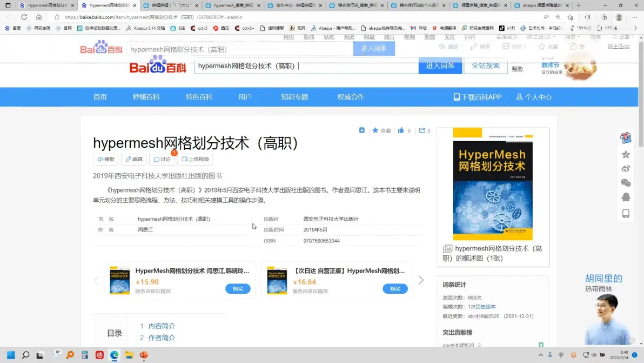Image resolution: width=644 pixels, height=363 pixels.
Task: Expand the system tray hidden icons chevron
Action: pyautogui.click(x=540, y=355)
